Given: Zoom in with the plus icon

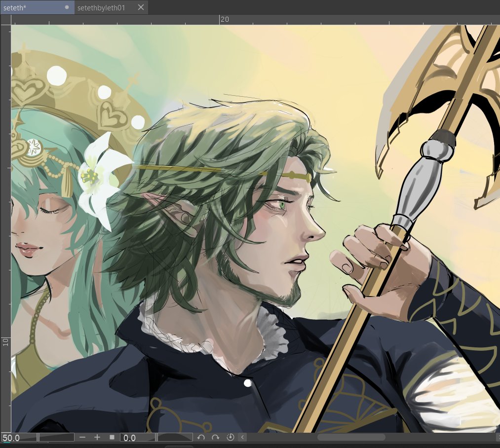Looking at the screenshot, I should click(97, 437).
